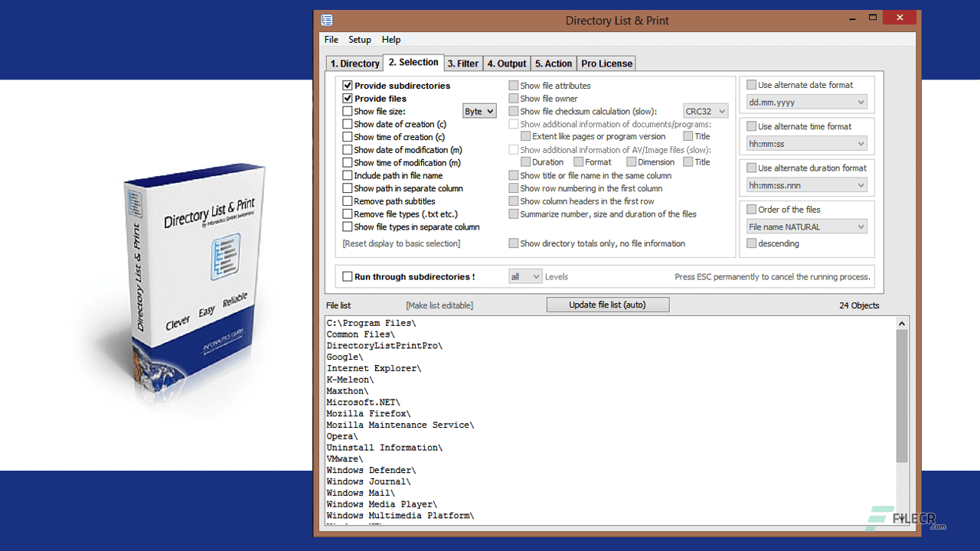Open the "File name NATURAL" order dropdown
This screenshot has width=980, height=551.
point(806,226)
